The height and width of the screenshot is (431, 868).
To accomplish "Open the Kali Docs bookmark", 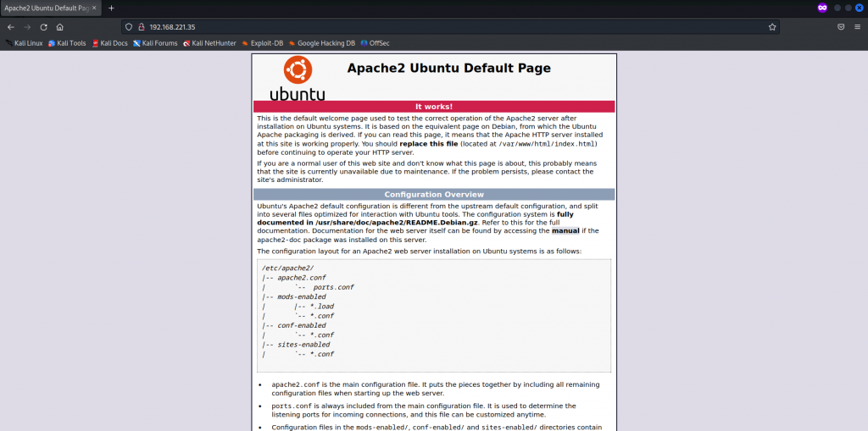I will pos(109,43).
